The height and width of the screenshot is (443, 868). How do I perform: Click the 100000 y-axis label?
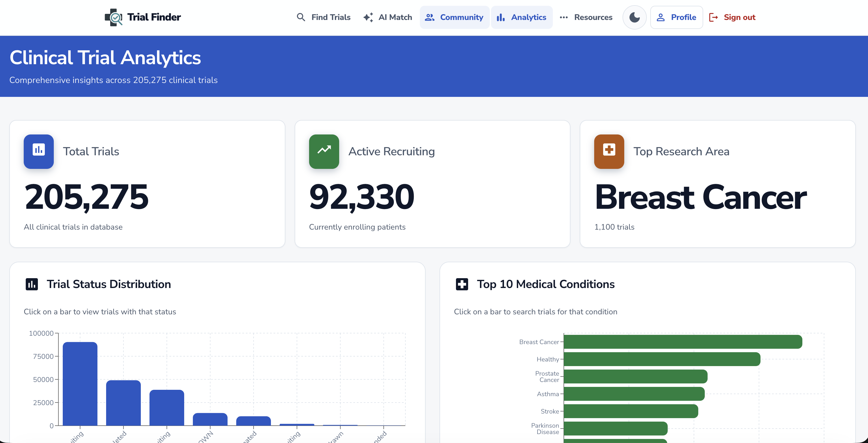41,333
